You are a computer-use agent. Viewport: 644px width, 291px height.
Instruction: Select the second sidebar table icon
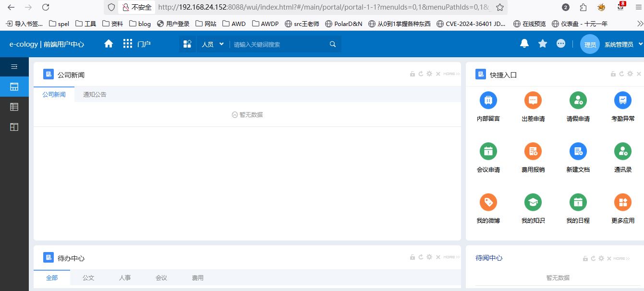14,107
